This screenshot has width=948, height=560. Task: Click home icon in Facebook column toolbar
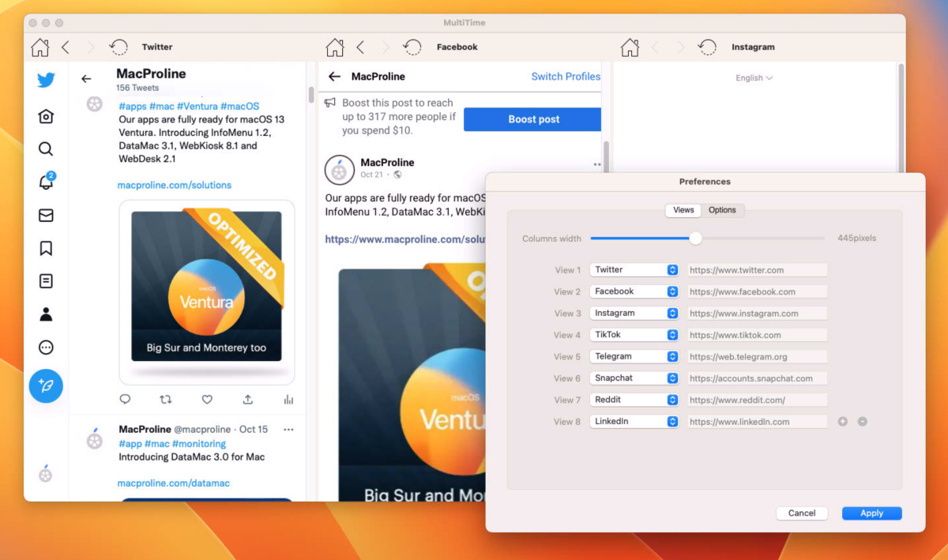point(335,47)
